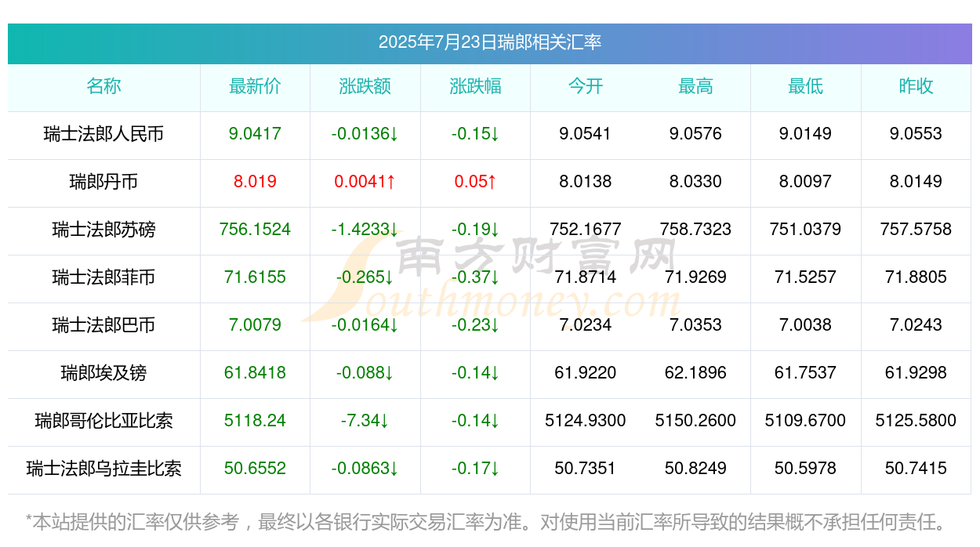This screenshot has width=980, height=547.
Task: Click the row name 瑞郎哥伦比亚比索
Action: (x=103, y=421)
